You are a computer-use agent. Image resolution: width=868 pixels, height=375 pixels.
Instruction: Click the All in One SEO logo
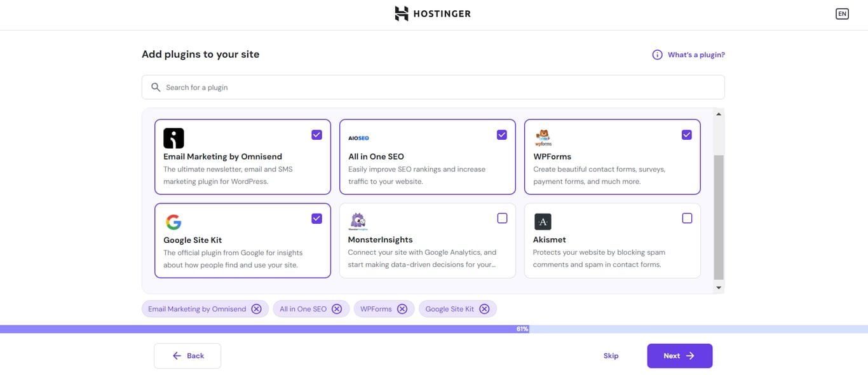(x=358, y=137)
